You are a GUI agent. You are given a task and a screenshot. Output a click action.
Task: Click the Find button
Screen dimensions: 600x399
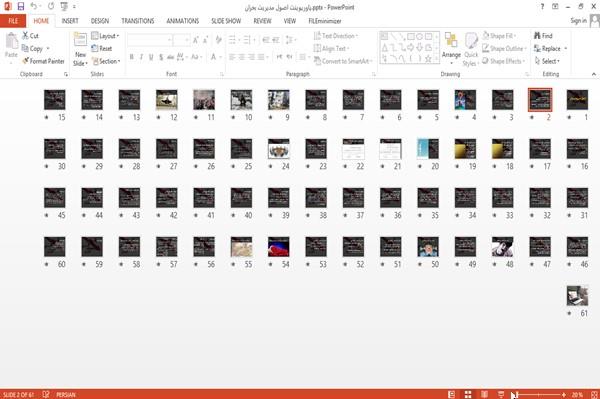pos(543,36)
